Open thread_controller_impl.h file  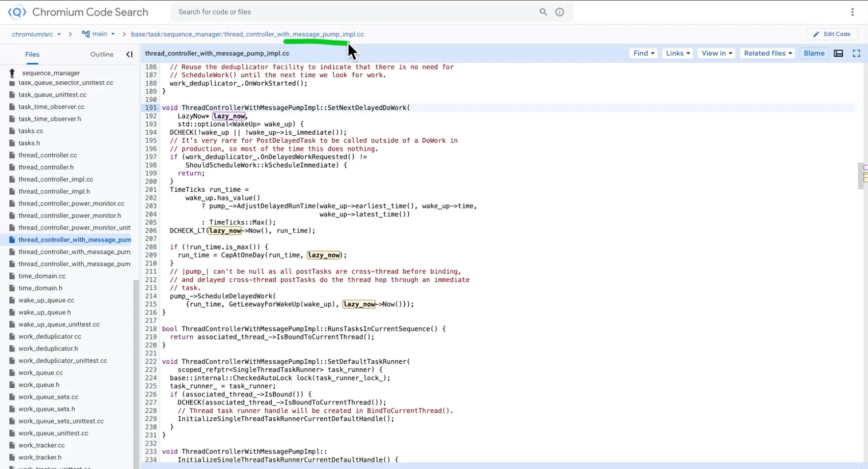[54, 192]
